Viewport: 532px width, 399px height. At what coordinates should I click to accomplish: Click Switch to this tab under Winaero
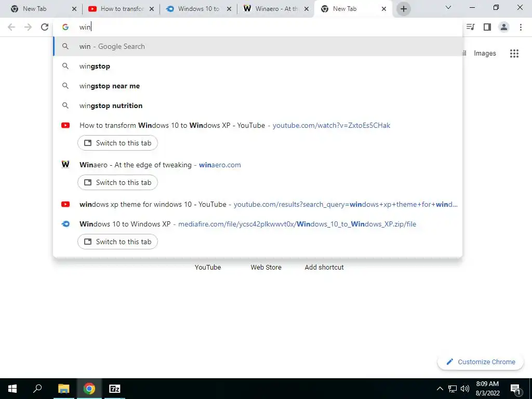pos(117,182)
